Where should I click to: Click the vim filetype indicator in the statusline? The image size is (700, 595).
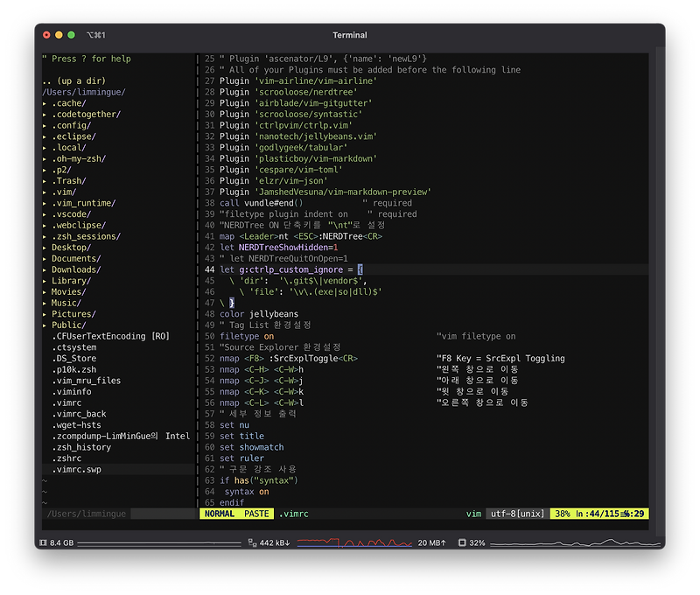472,514
